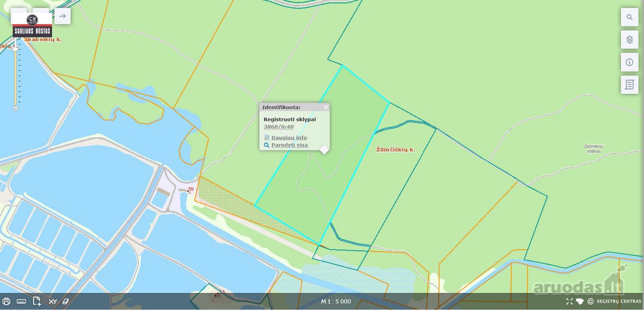Switch the map to fullscreen
The width and height of the screenshot is (644, 310).
(569, 301)
